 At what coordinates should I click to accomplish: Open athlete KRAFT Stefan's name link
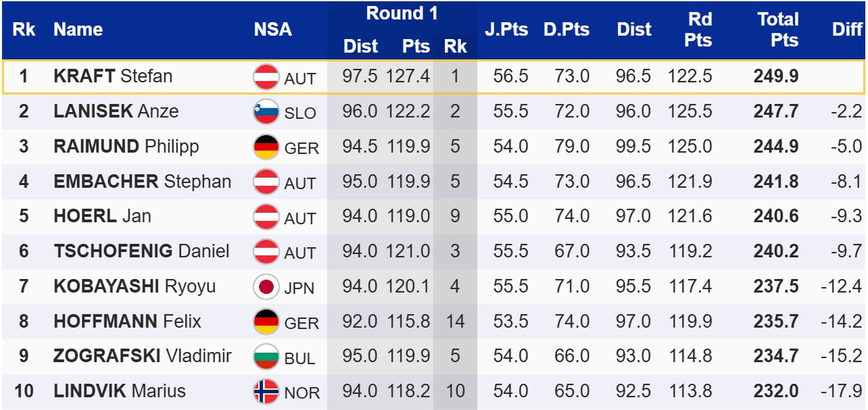[x=113, y=77]
